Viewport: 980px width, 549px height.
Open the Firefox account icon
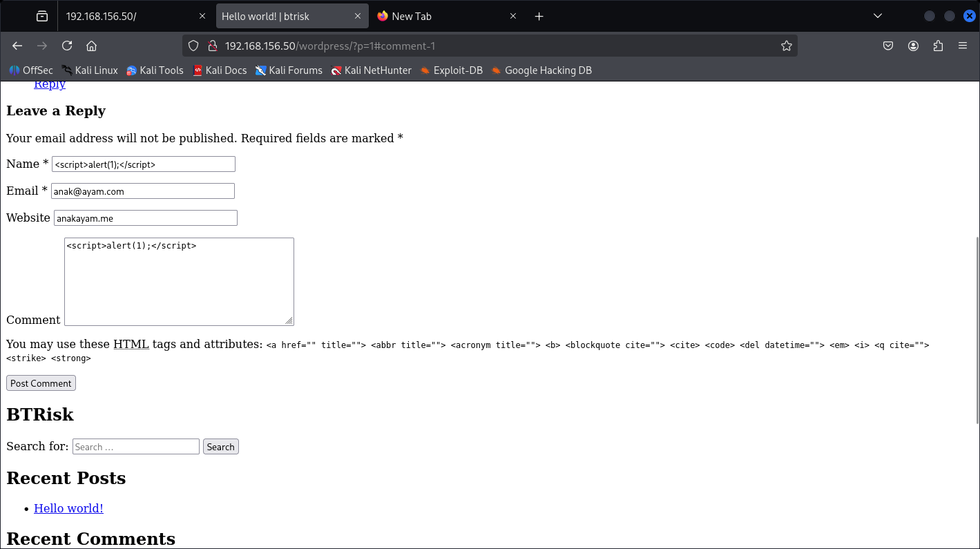click(x=913, y=46)
